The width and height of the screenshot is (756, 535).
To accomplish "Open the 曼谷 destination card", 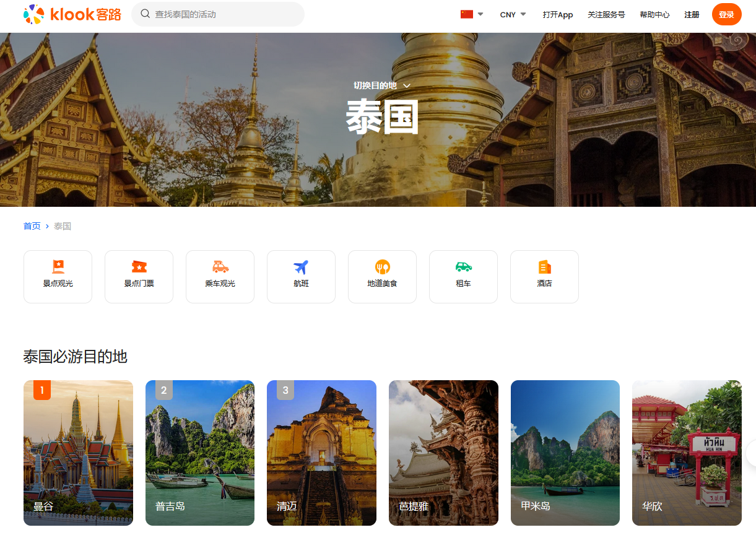I will [78, 453].
